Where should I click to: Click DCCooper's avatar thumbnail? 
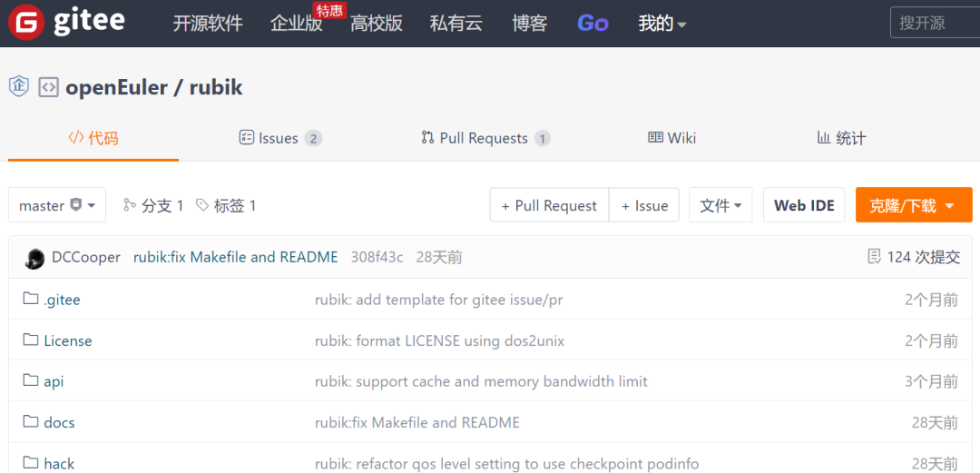tap(34, 258)
